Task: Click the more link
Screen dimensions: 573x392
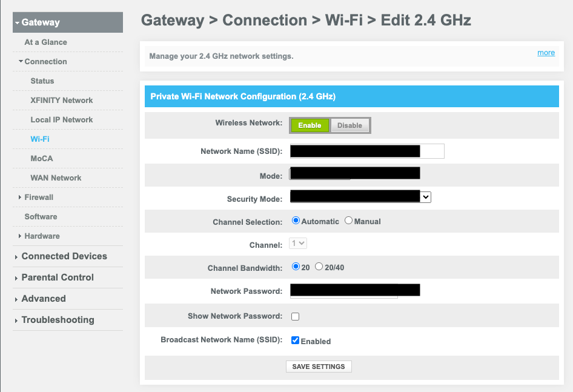Action: (546, 53)
